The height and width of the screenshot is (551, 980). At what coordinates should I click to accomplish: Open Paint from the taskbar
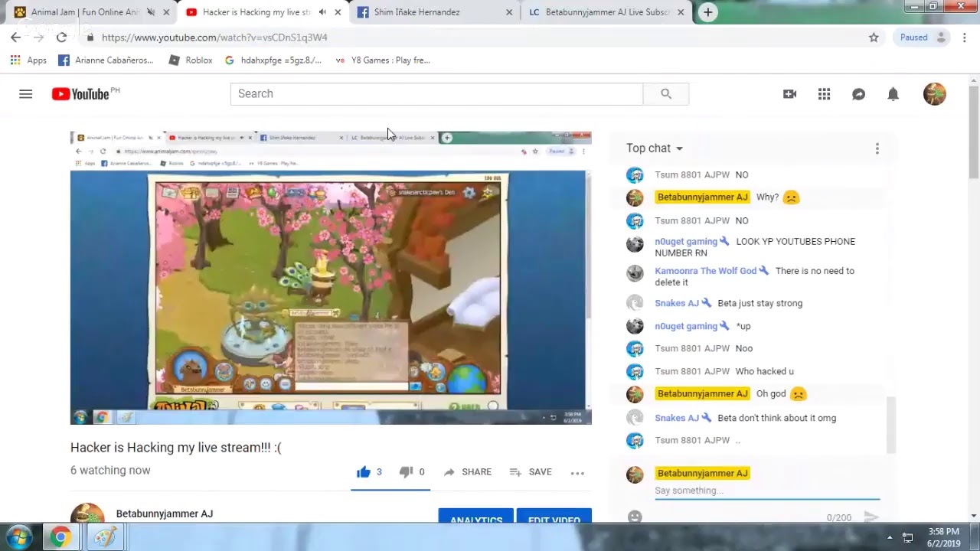click(104, 538)
